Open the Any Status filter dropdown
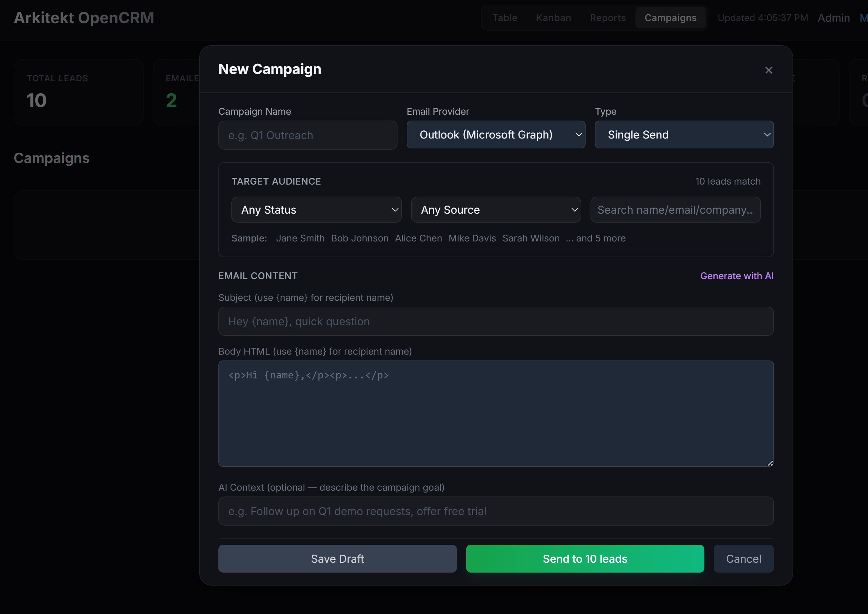The width and height of the screenshot is (868, 614). (x=316, y=209)
